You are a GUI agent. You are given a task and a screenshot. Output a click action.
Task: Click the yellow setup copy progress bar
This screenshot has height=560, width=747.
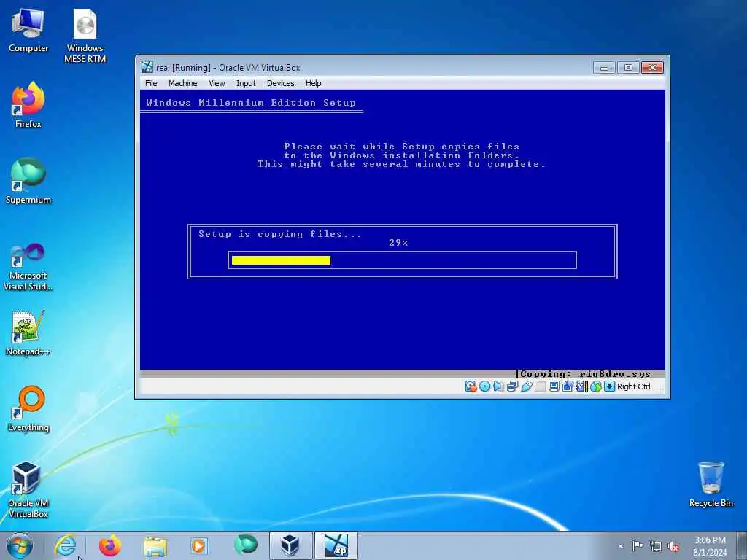tap(281, 260)
